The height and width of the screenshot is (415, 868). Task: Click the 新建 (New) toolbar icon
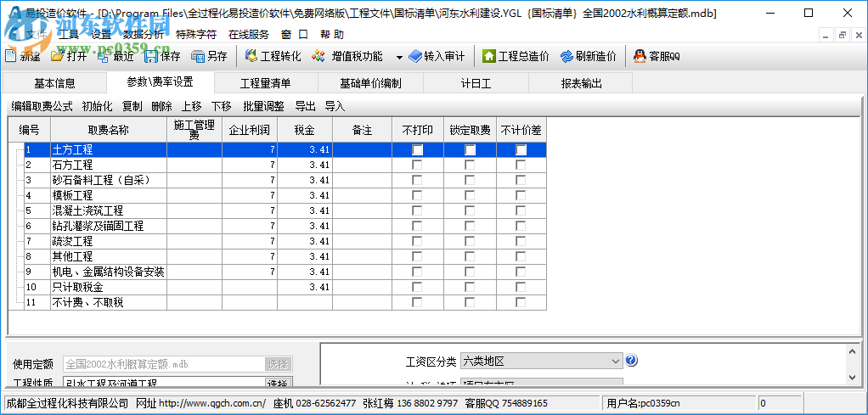click(10, 56)
